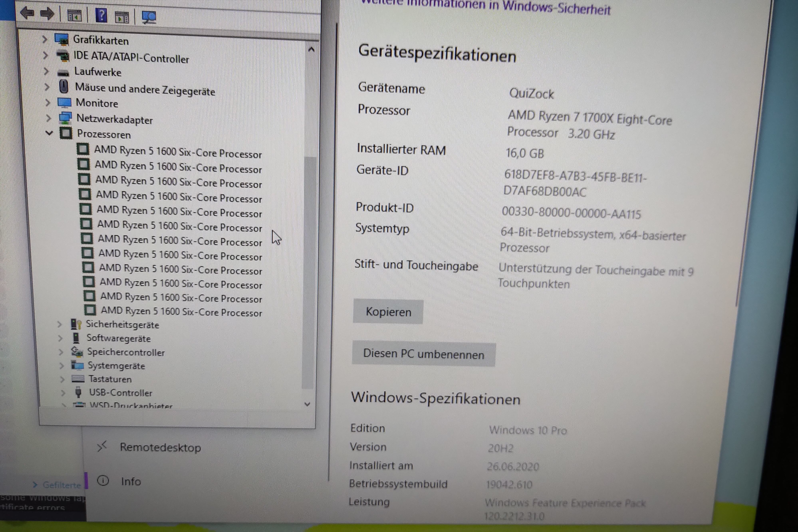Click the Windows 10 Pro edition value

pos(528,430)
